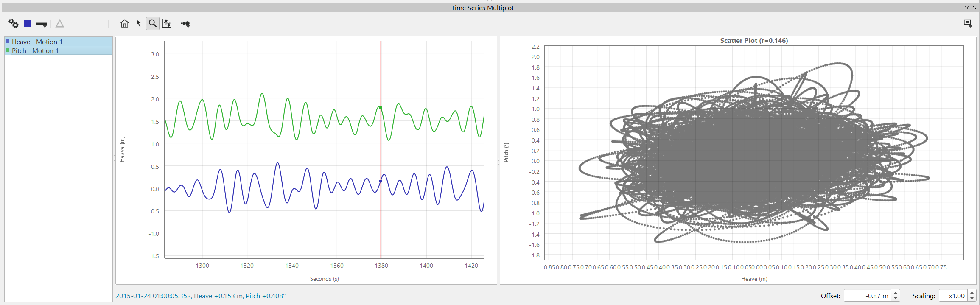The image size is (980, 305).
Task: Increase Scaling using the up arrow
Action: click(x=972, y=293)
